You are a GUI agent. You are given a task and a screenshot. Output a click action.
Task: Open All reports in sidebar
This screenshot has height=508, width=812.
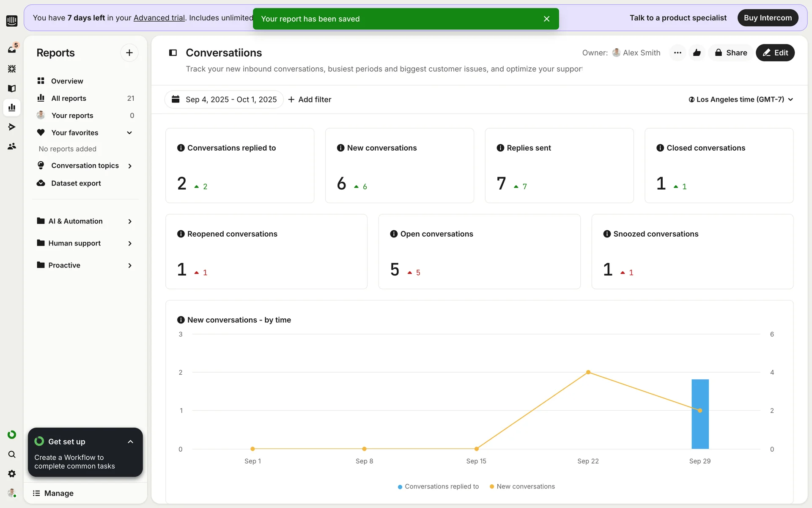point(69,98)
